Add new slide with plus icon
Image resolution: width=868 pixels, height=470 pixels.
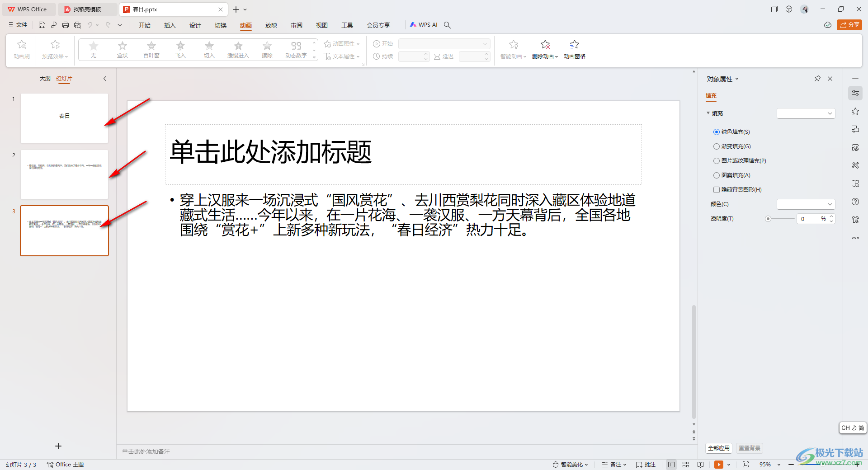tap(58, 446)
